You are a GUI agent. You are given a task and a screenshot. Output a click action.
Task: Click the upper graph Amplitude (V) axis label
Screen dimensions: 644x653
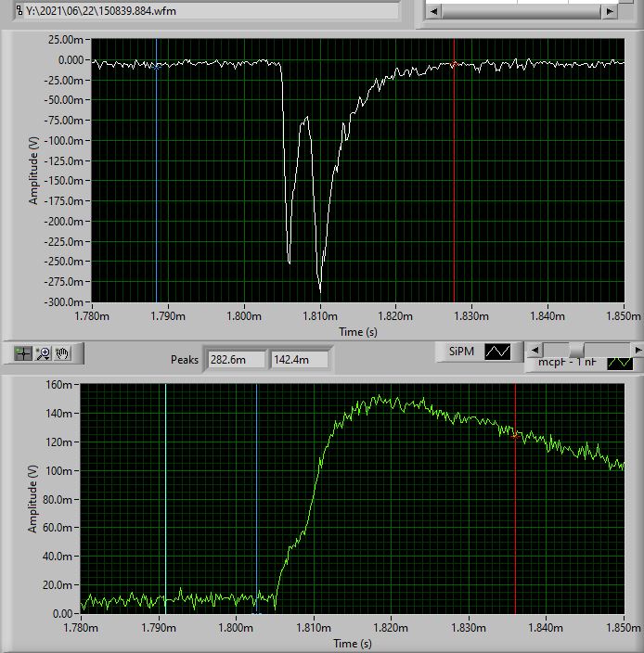(33, 171)
